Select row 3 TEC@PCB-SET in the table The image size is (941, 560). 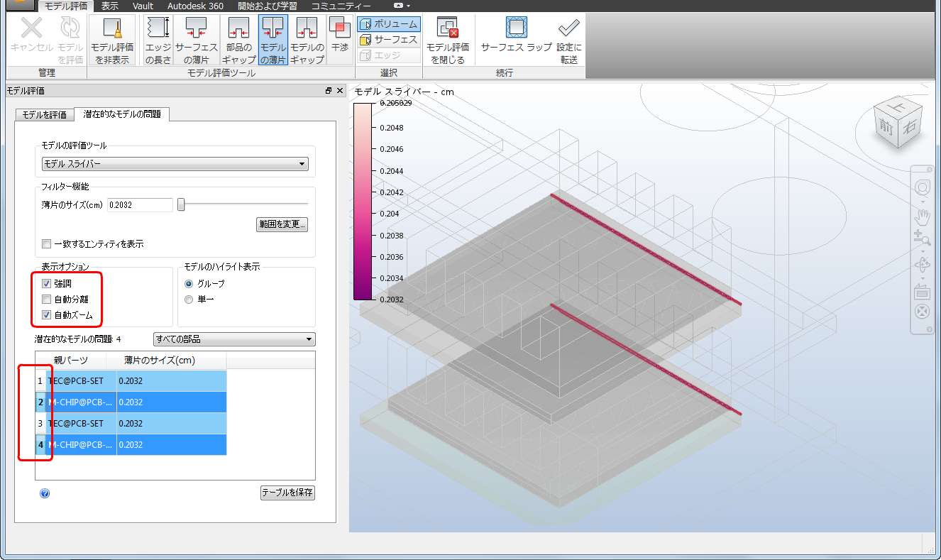(131, 424)
